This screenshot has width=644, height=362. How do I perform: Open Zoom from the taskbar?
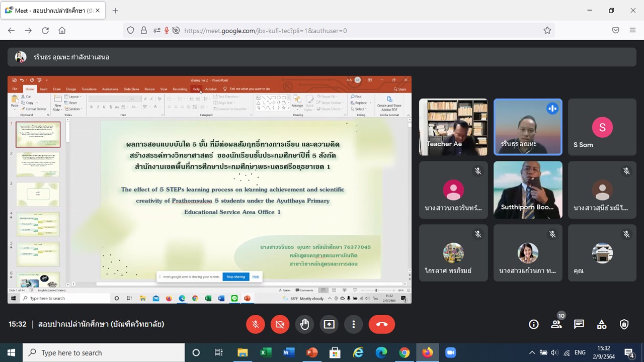click(x=450, y=352)
